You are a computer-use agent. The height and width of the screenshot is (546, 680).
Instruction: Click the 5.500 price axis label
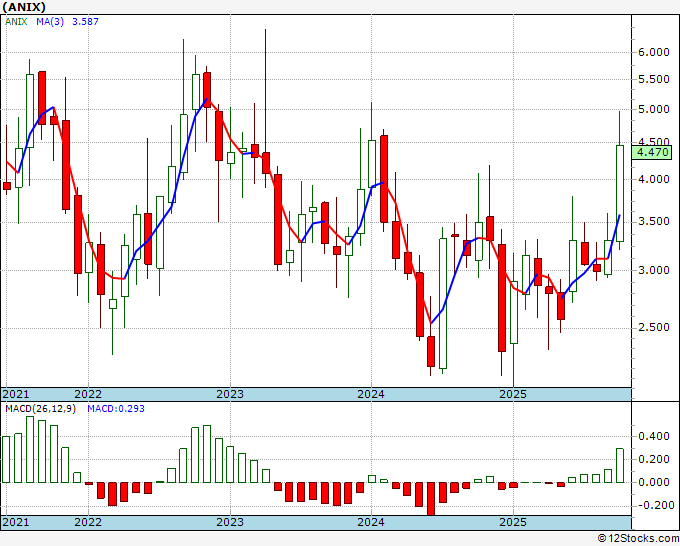click(654, 79)
